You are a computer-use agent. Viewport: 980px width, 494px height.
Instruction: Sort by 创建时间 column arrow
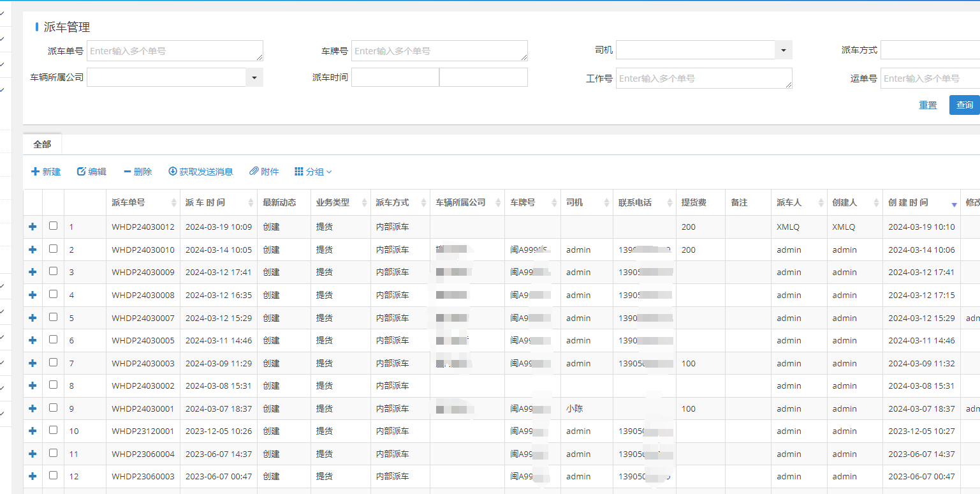pos(954,204)
